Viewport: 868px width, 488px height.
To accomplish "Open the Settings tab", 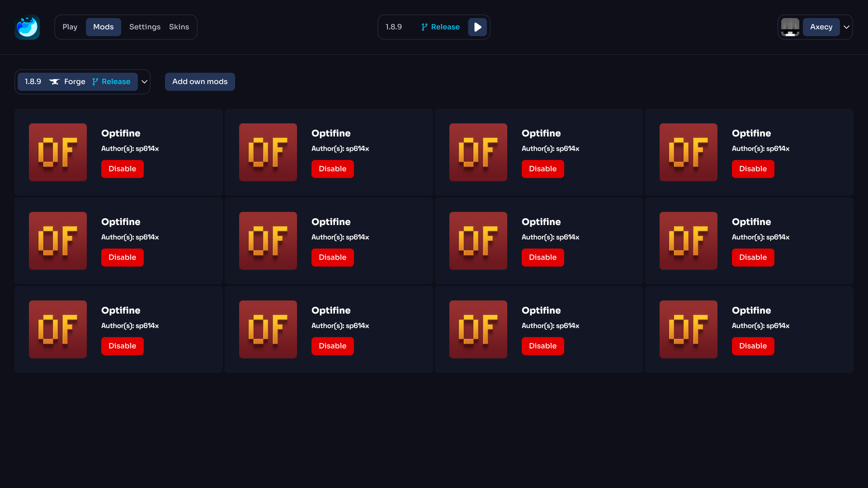I will point(145,27).
